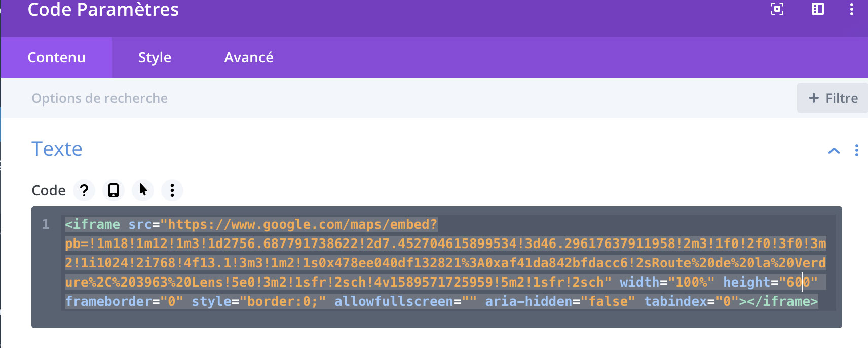Snap modal to sidebar layout icon
The width and height of the screenshot is (868, 348).
coord(817,9)
